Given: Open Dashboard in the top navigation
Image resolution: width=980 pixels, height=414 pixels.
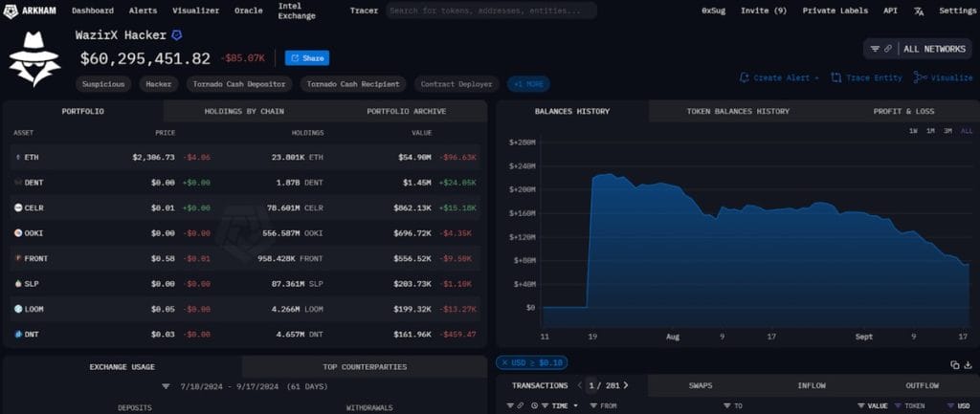Looking at the screenshot, I should point(93,11).
